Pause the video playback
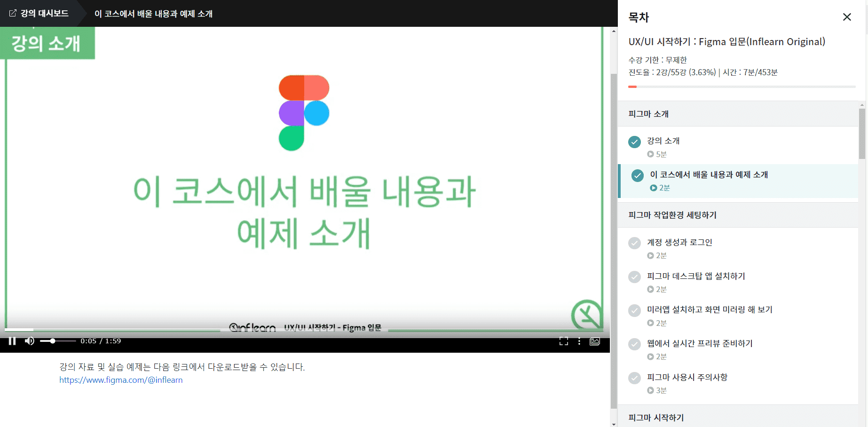Viewport: 868px width, 427px height. point(12,341)
